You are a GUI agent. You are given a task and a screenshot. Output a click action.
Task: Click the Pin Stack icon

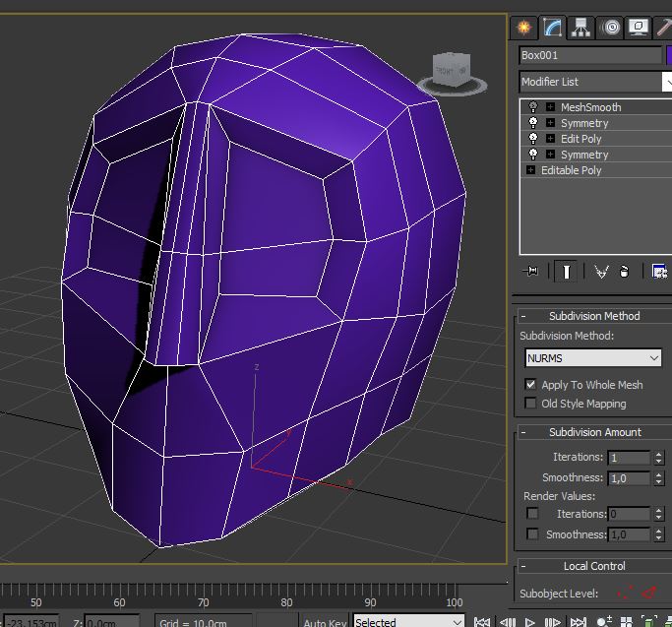click(x=532, y=272)
